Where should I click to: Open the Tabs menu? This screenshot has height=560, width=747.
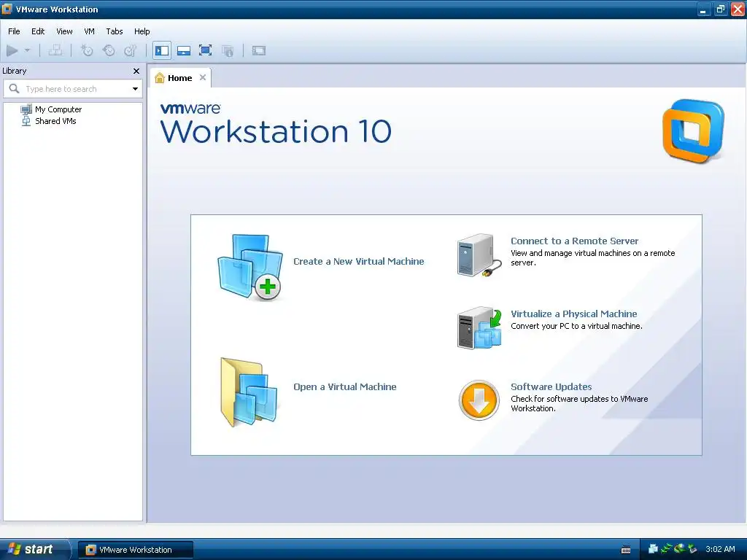[115, 31]
